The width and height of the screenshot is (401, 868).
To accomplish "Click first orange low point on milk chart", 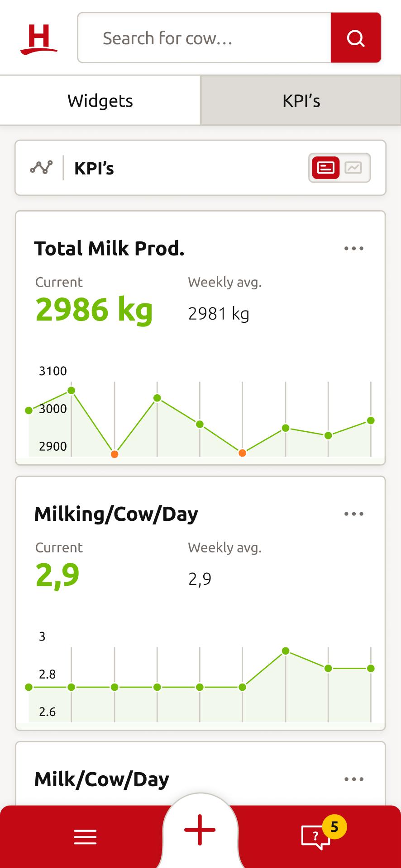I will [115, 454].
